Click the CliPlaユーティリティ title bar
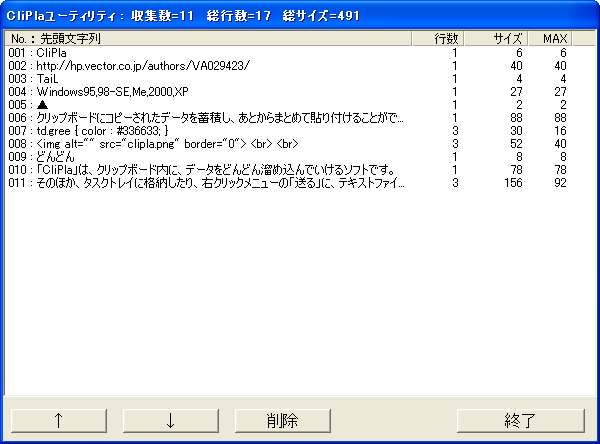Viewport: 600px width, 444px height. [300, 15]
